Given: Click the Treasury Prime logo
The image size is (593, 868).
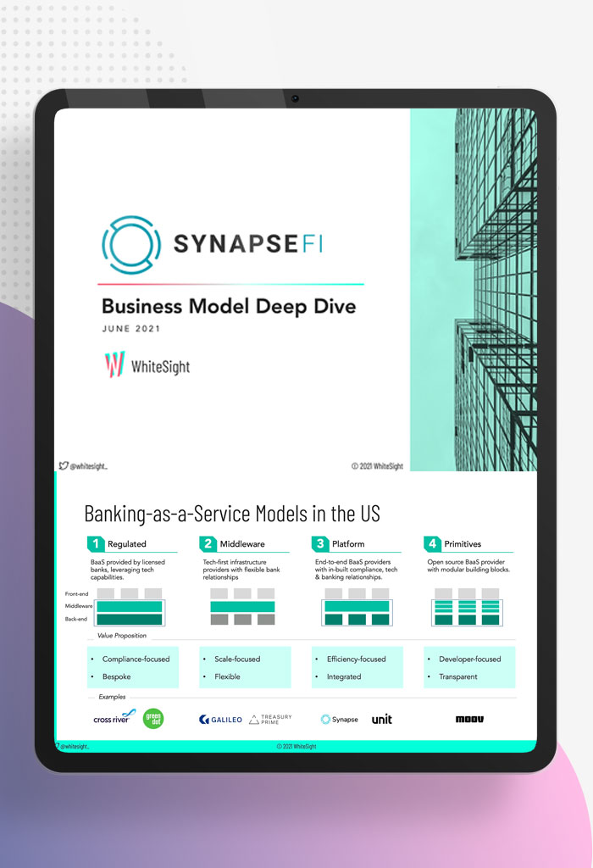Looking at the screenshot, I should point(270,719).
